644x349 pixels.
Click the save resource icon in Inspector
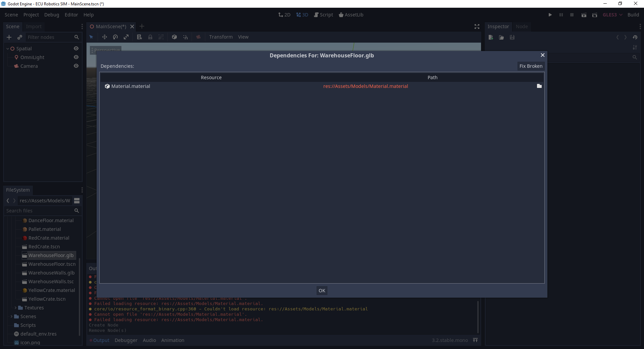coord(512,37)
